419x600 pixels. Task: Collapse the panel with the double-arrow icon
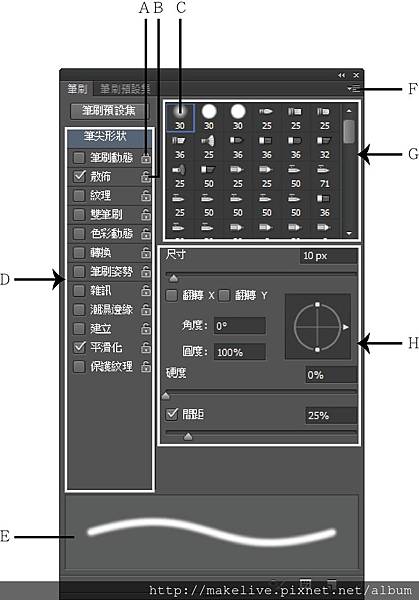[341, 75]
